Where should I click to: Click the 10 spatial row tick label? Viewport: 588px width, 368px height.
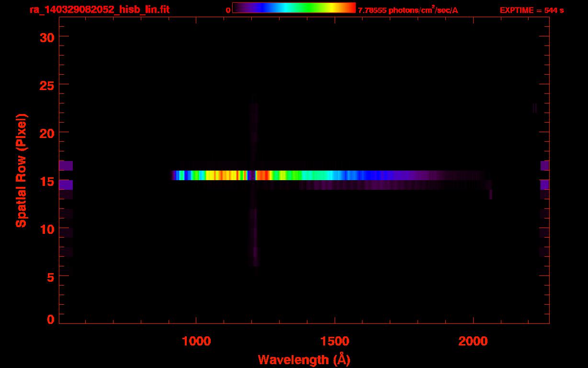pos(46,229)
